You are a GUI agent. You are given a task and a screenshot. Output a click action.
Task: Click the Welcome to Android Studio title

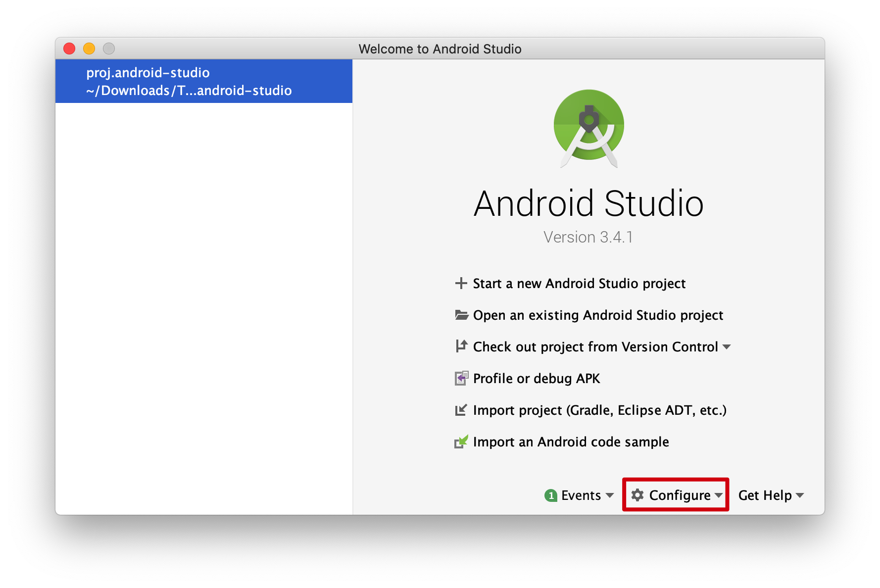click(x=440, y=49)
